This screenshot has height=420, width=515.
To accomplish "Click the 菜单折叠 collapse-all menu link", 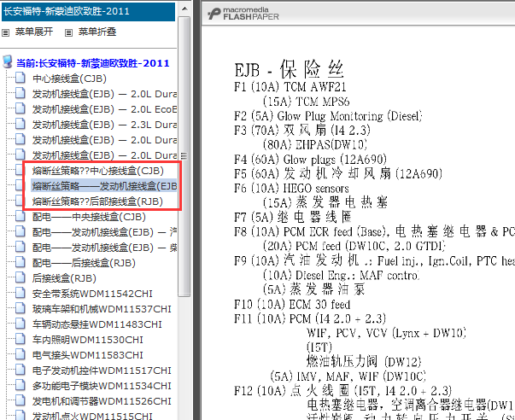I will click(97, 32).
